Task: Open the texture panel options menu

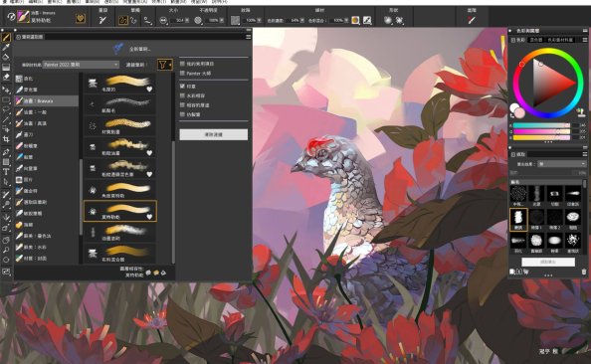Action: (585, 154)
